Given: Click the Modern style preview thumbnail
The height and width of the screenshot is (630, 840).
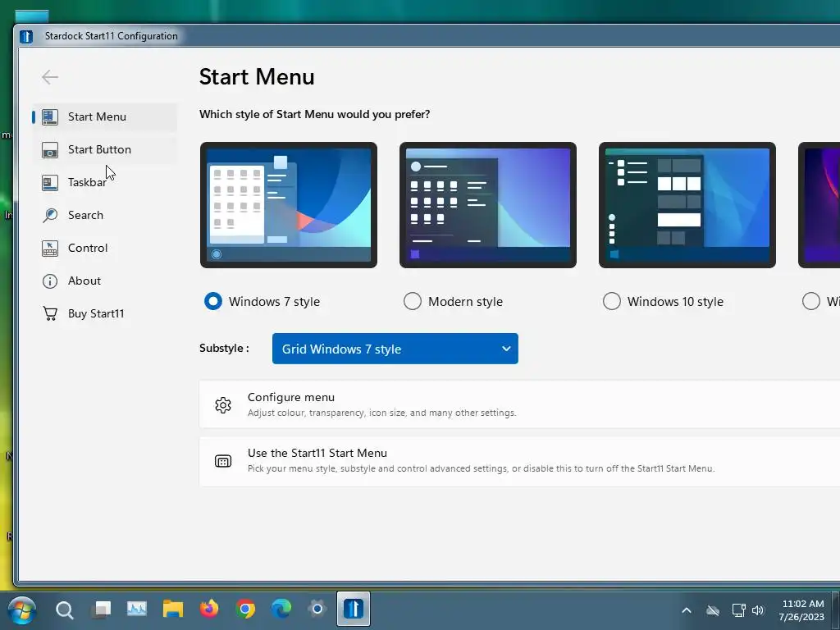Looking at the screenshot, I should coord(488,205).
